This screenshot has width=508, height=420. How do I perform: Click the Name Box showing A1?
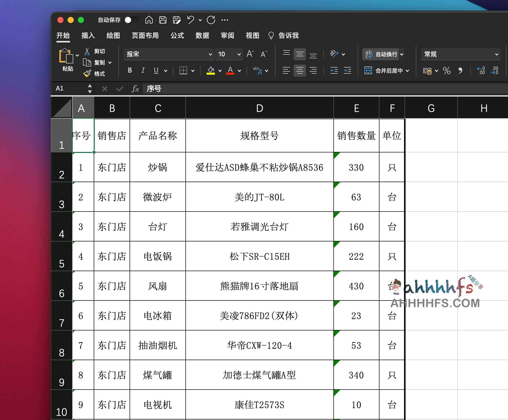click(68, 89)
